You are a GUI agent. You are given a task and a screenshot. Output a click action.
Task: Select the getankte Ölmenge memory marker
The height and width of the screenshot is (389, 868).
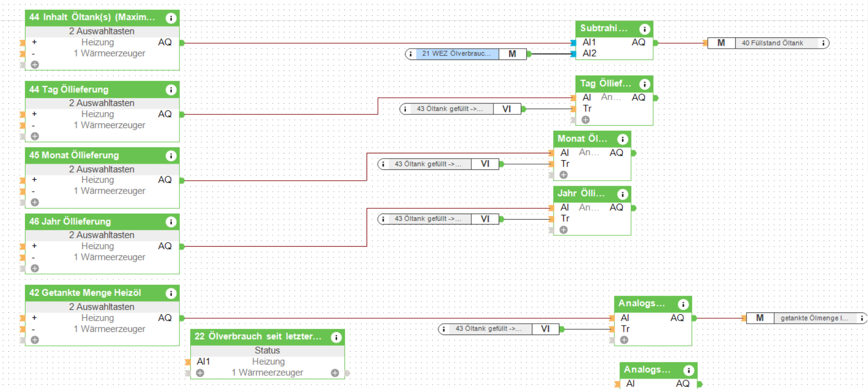807,318
